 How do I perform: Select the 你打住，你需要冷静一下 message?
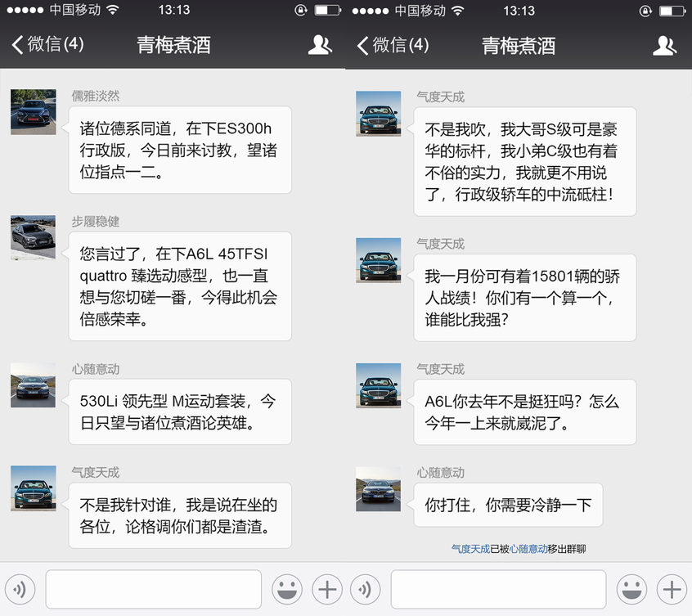point(508,505)
